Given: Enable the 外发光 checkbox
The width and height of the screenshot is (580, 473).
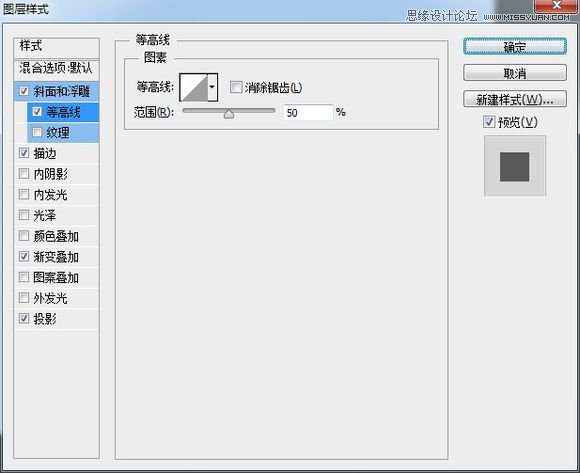Looking at the screenshot, I should click(x=24, y=298).
